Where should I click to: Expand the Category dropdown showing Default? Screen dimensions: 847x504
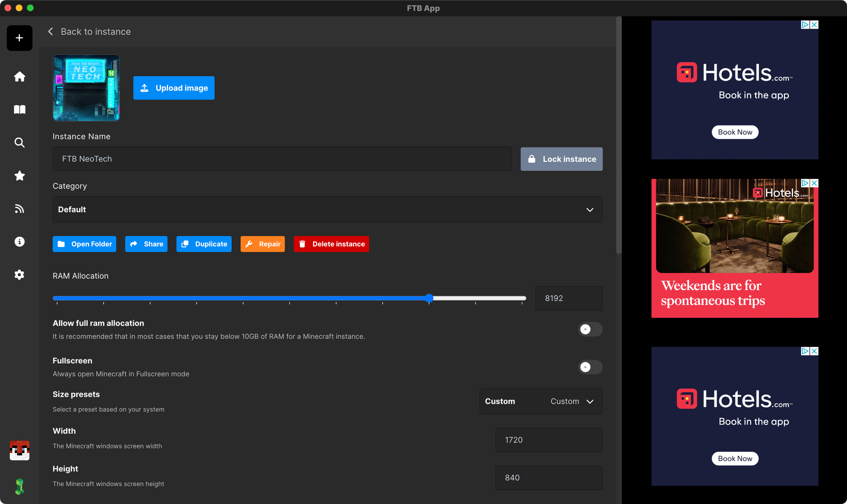click(327, 209)
